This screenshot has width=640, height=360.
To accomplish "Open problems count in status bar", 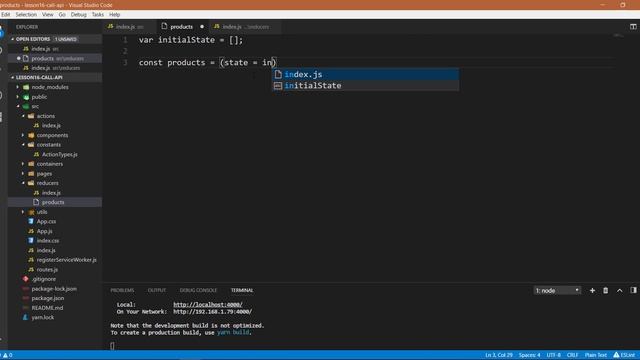I will point(7,355).
